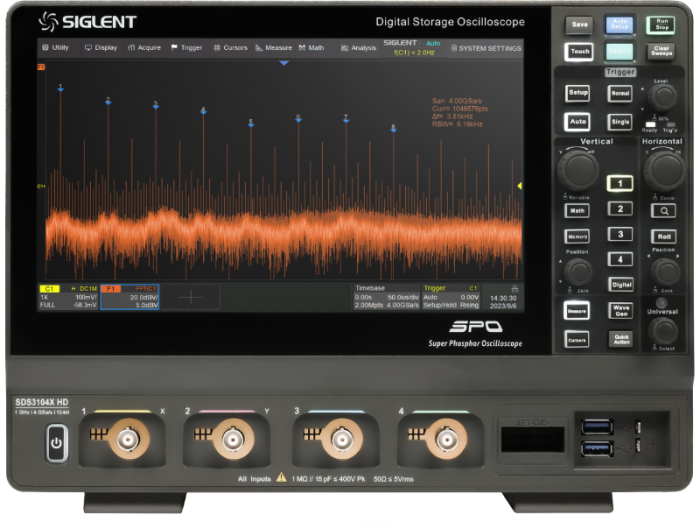Push the panel Cursors button
This screenshot has height=522, width=700.
click(577, 340)
